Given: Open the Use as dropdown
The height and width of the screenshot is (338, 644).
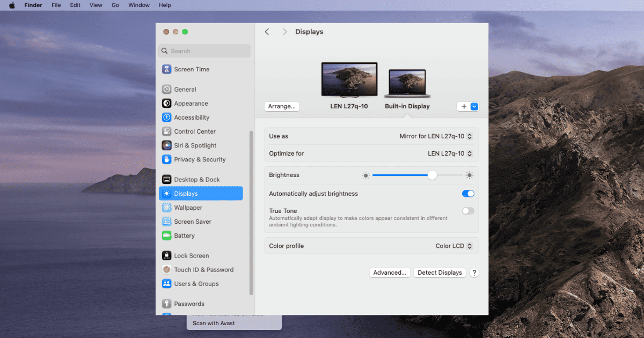Looking at the screenshot, I should point(436,136).
